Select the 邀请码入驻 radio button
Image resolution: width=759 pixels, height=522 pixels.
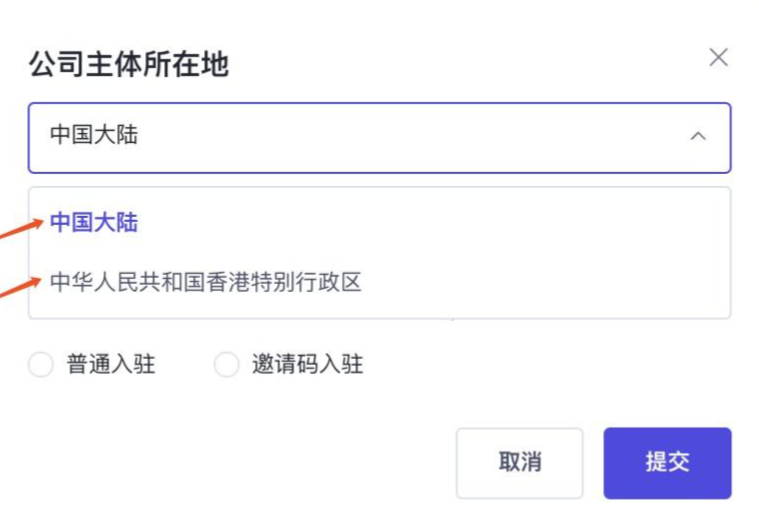[227, 365]
